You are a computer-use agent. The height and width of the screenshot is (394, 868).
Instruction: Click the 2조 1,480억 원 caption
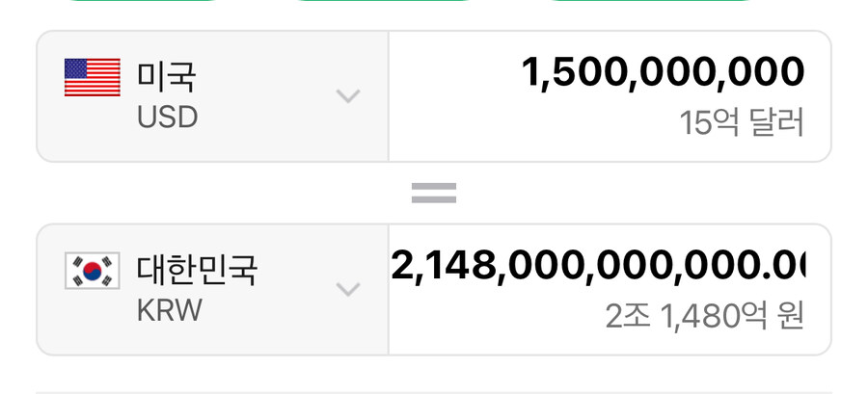pos(704,316)
